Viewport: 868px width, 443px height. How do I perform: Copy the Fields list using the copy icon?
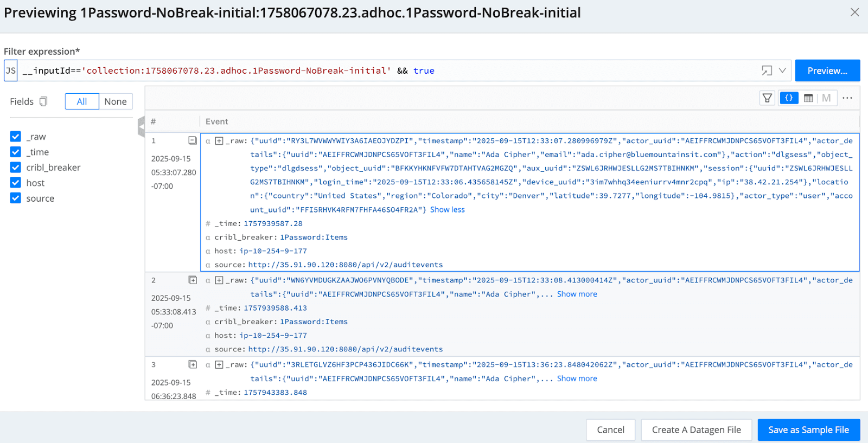coord(43,101)
